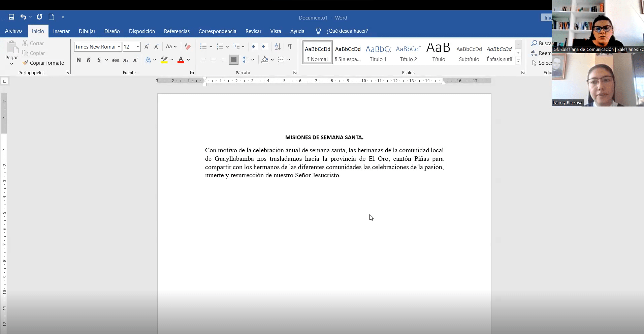Toggle bold with the N button
The width and height of the screenshot is (644, 334).
tap(78, 60)
